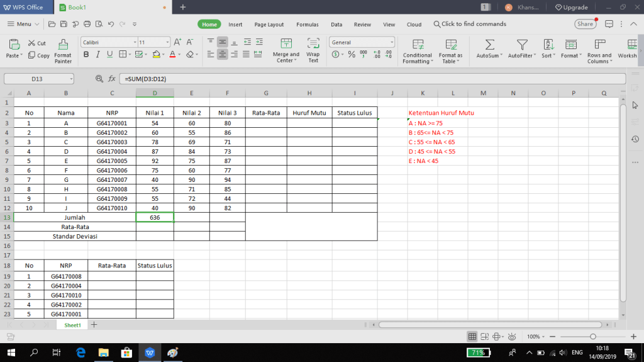This screenshot has height=362, width=644.
Task: Enable eye protection mode in status bar
Action: pos(513,337)
